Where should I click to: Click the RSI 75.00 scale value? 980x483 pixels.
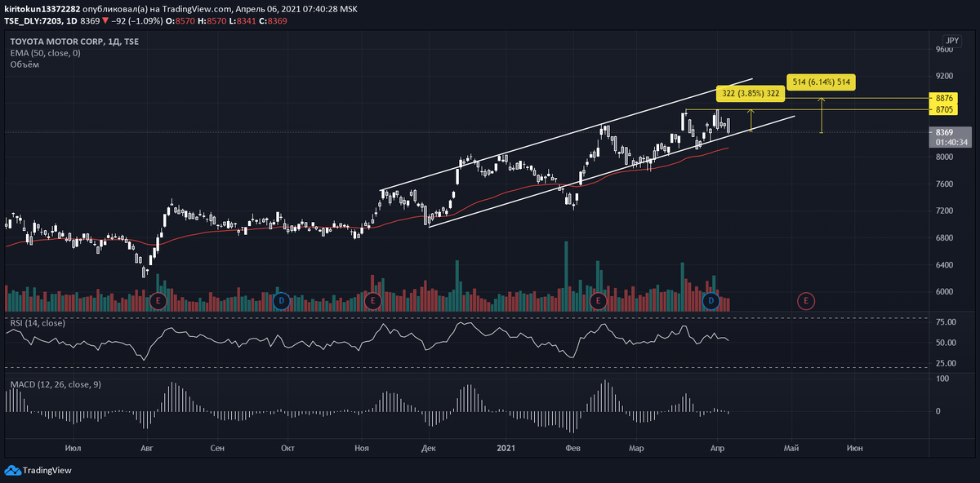click(946, 322)
